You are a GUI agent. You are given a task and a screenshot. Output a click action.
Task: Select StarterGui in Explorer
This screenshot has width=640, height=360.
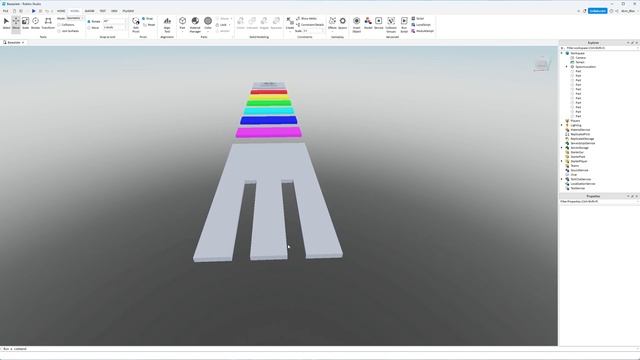(x=577, y=152)
